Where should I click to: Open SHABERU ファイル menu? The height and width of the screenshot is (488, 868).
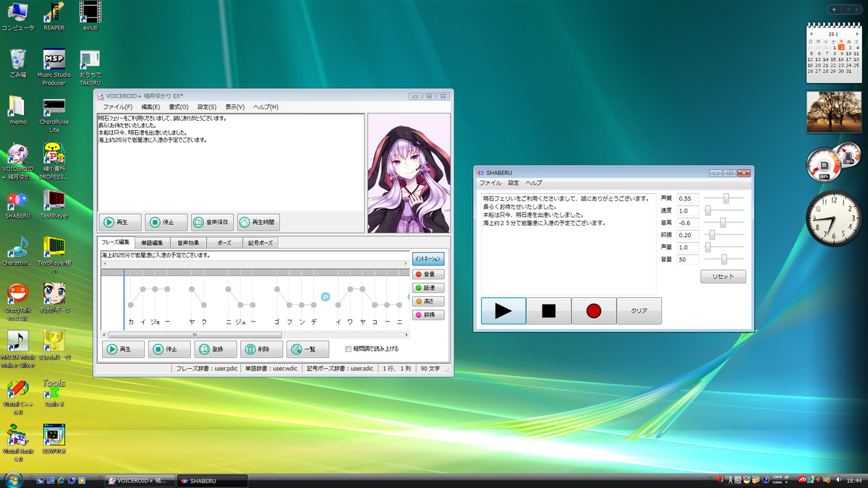tap(490, 183)
